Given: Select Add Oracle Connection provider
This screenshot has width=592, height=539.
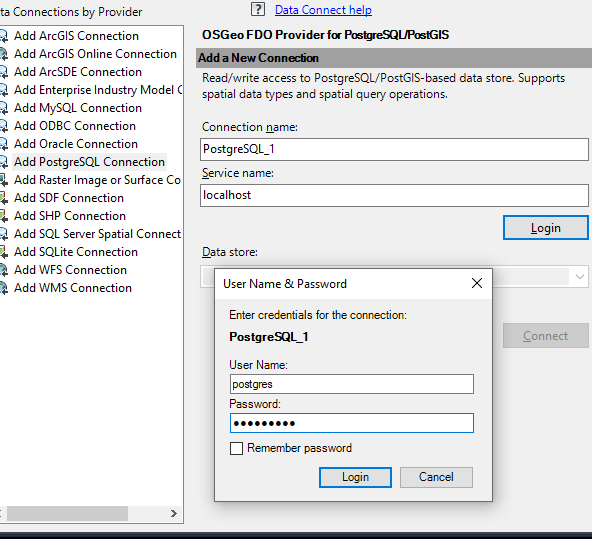Looking at the screenshot, I should 76,144.
